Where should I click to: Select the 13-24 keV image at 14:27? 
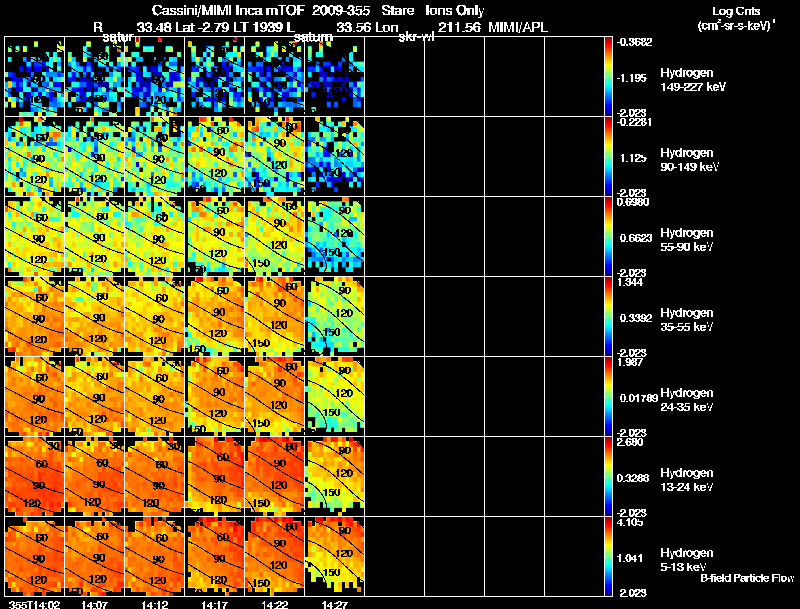pos(334,476)
